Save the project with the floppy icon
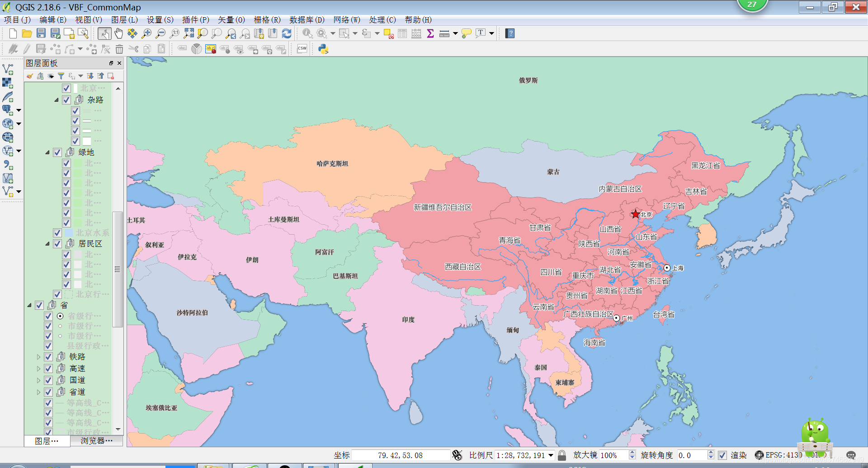This screenshot has width=868, height=468. (x=41, y=33)
